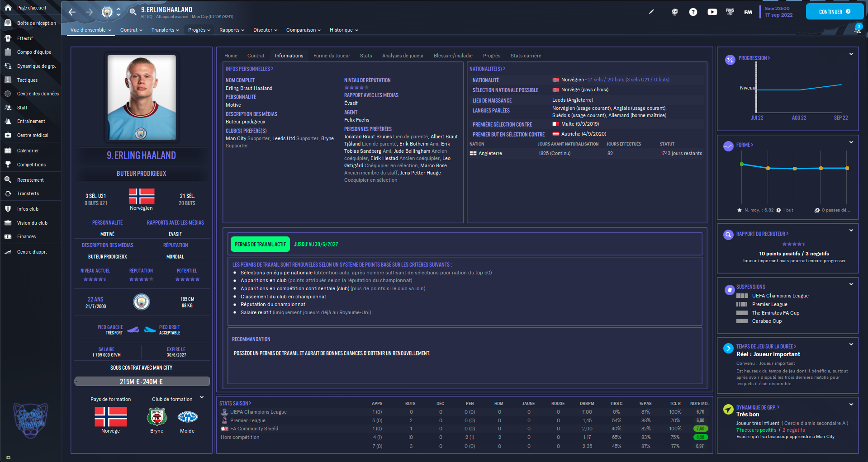Switch to the Stats carrière tab
Viewport: 868px width, 462px height.
[x=526, y=56]
